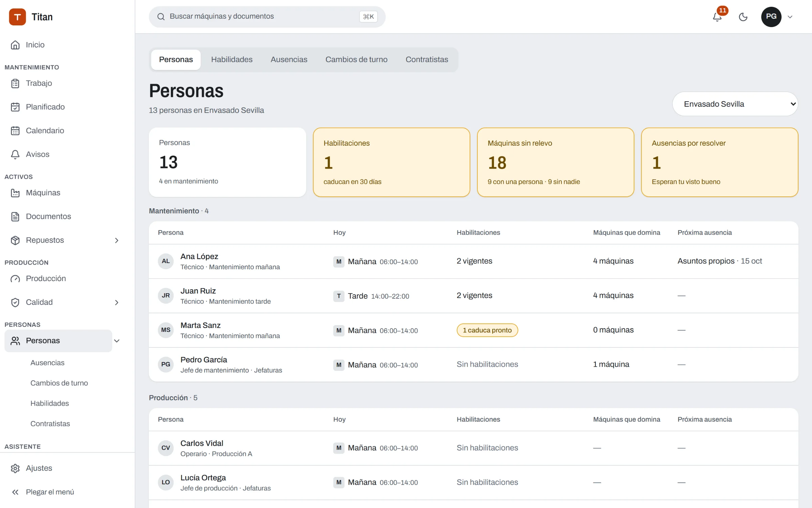Select the Personas tab

click(x=176, y=60)
